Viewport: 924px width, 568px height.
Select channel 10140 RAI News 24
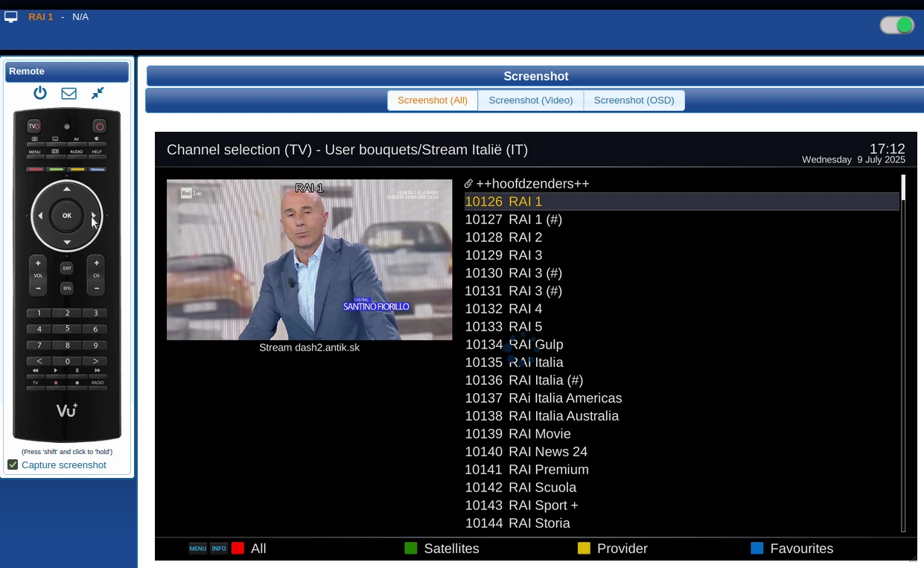coord(681,452)
